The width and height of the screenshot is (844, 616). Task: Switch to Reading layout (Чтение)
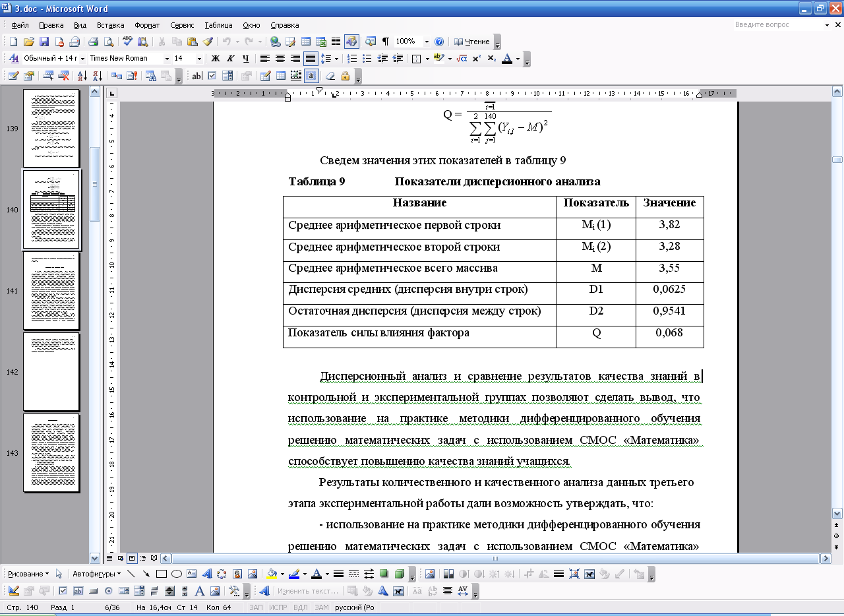coord(472,41)
